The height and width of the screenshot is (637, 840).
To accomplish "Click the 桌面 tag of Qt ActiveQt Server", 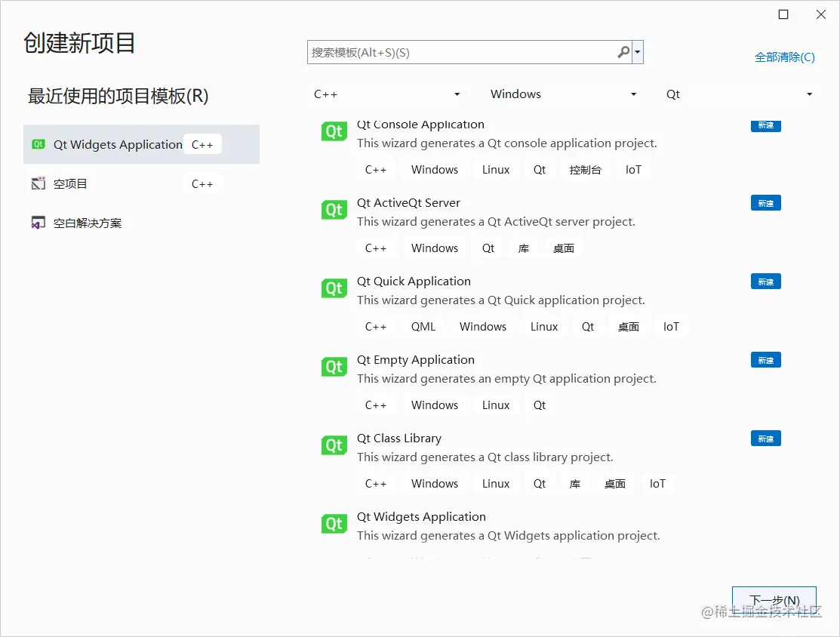I will 564,248.
